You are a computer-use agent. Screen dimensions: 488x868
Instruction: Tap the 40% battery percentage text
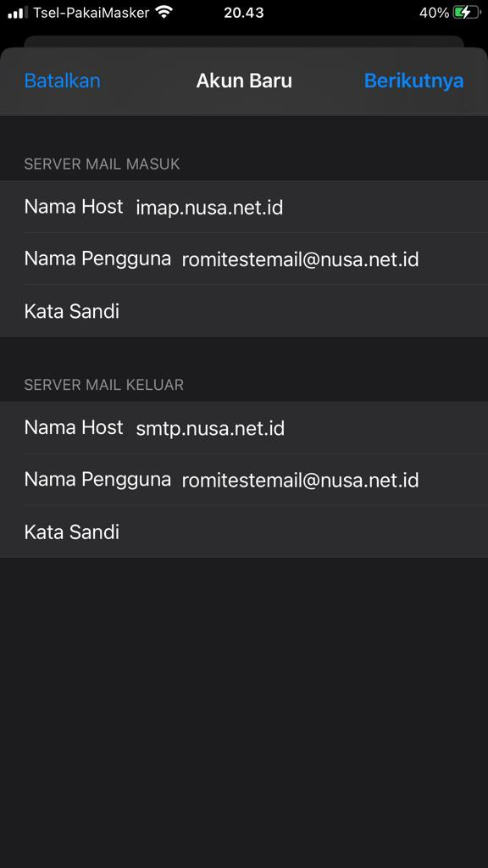435,12
